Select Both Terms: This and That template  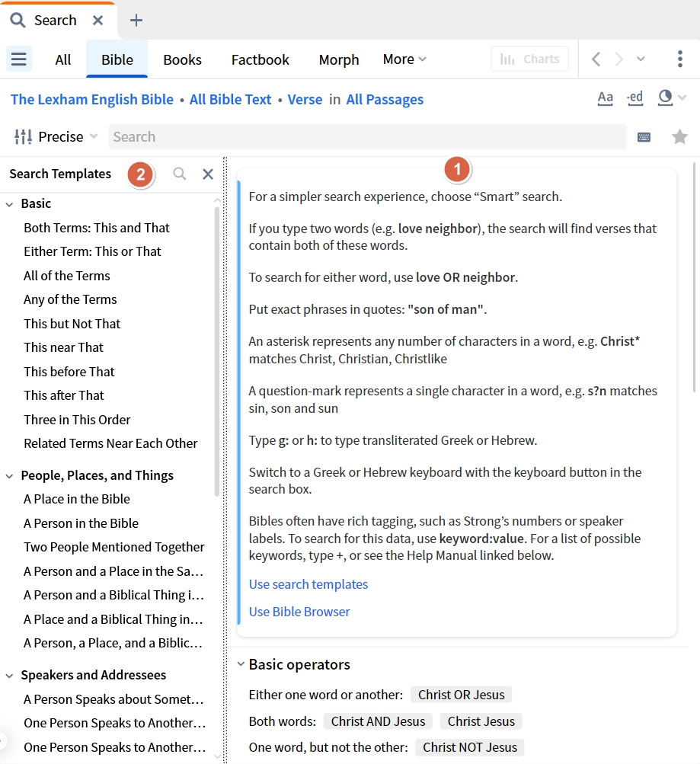coord(97,228)
